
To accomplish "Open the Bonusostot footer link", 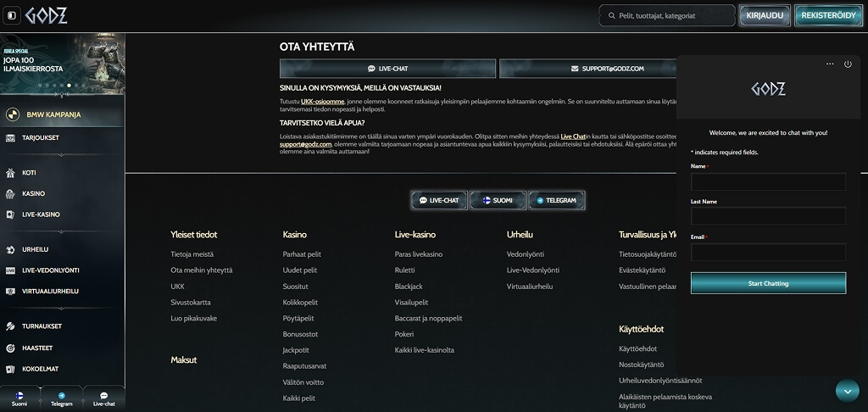I will click(300, 334).
